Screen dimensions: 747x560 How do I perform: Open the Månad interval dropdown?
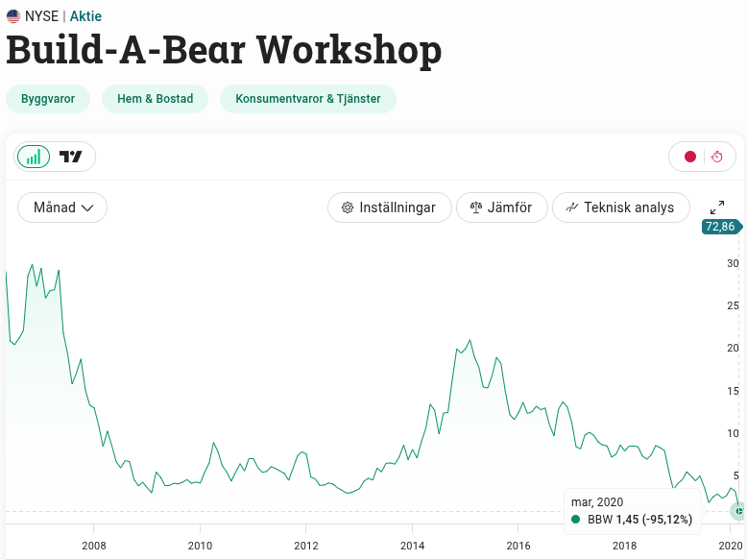(62, 207)
